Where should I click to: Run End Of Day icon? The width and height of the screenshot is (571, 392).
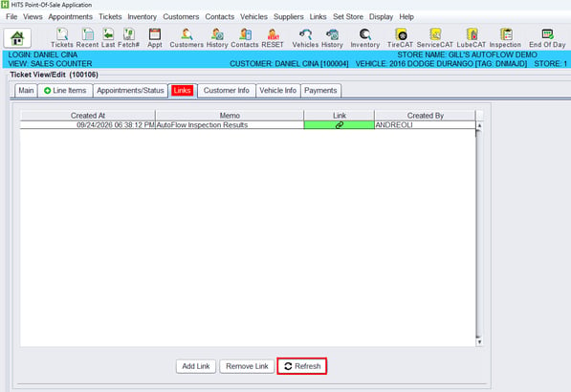pyautogui.click(x=547, y=38)
